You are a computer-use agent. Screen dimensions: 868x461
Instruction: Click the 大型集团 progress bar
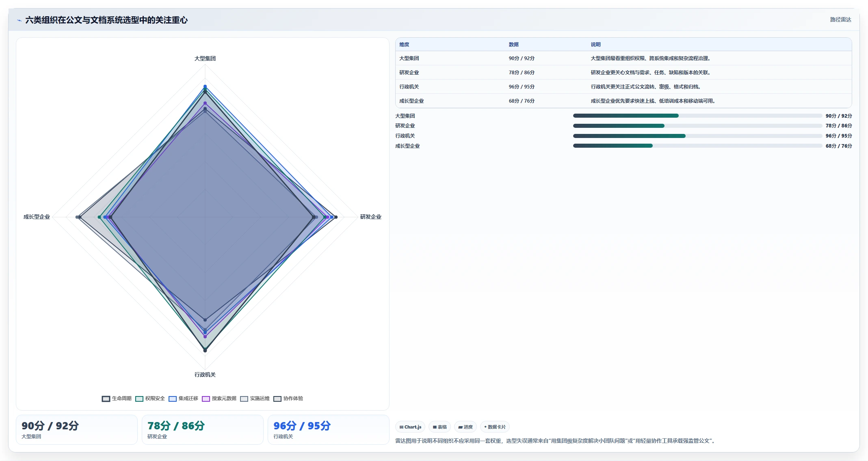pyautogui.click(x=697, y=116)
